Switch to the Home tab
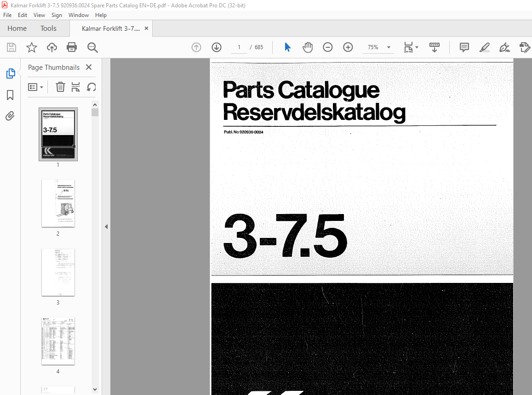 [17, 28]
